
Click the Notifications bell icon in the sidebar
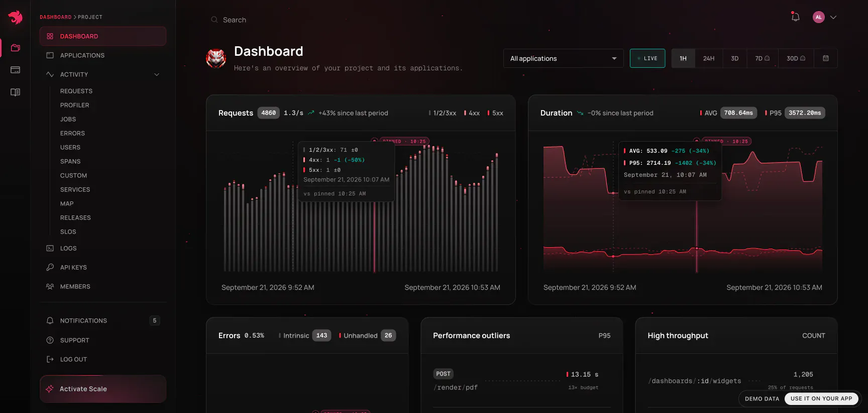pyautogui.click(x=50, y=321)
